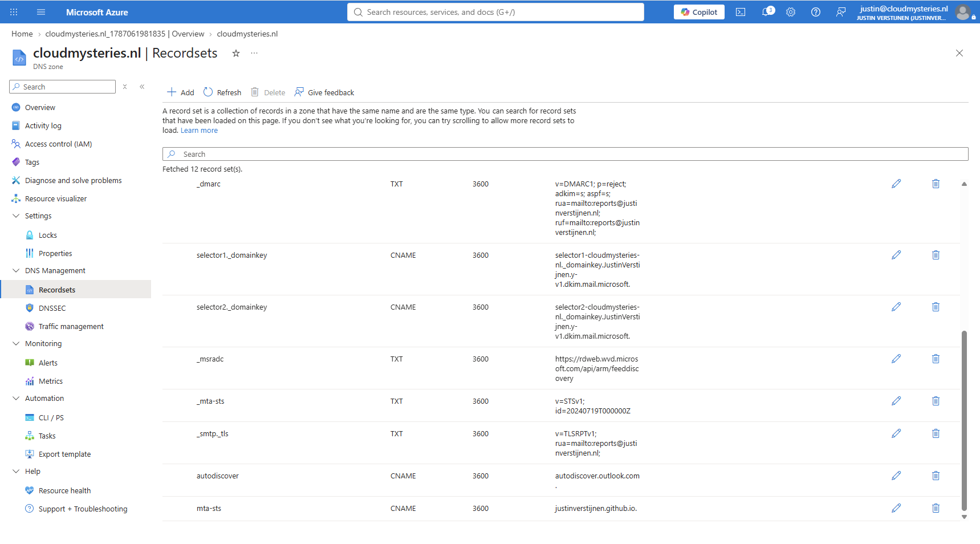Click Give feedback in the toolbar
The height and width of the screenshot is (544, 980).
point(324,92)
